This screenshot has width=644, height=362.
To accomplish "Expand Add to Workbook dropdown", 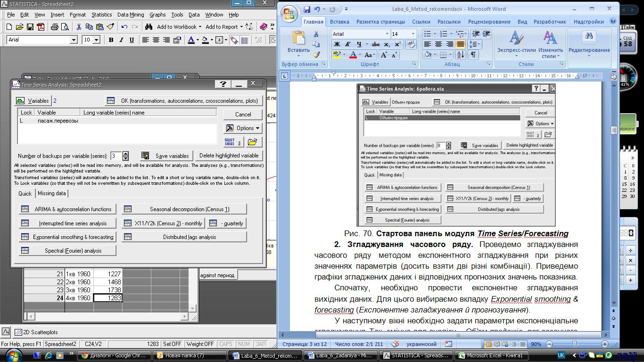I will point(200,27).
